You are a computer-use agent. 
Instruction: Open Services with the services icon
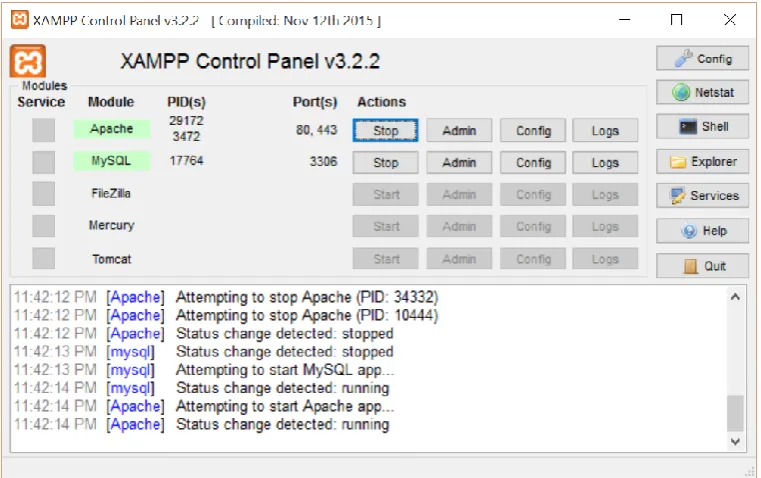click(702, 196)
